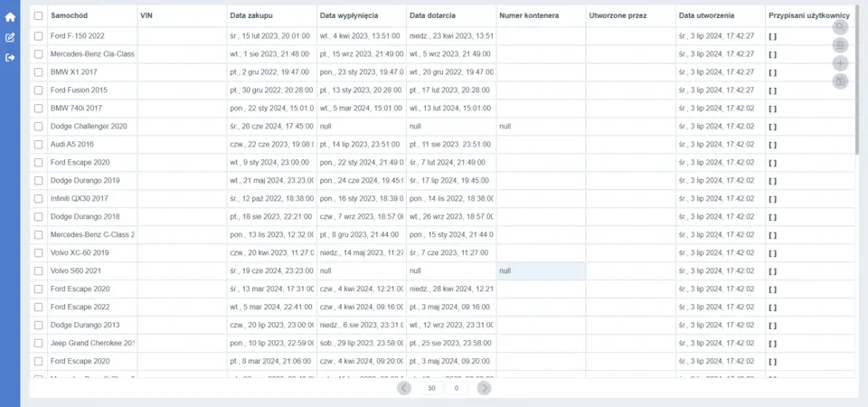Click the page offset field showing 0
The width and height of the screenshot is (868, 407).
click(456, 388)
